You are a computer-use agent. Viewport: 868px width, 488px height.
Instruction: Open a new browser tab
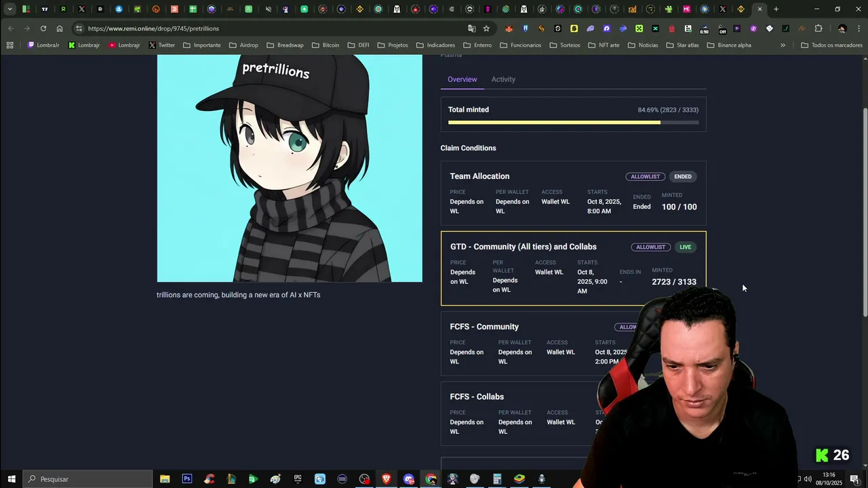coord(776,9)
